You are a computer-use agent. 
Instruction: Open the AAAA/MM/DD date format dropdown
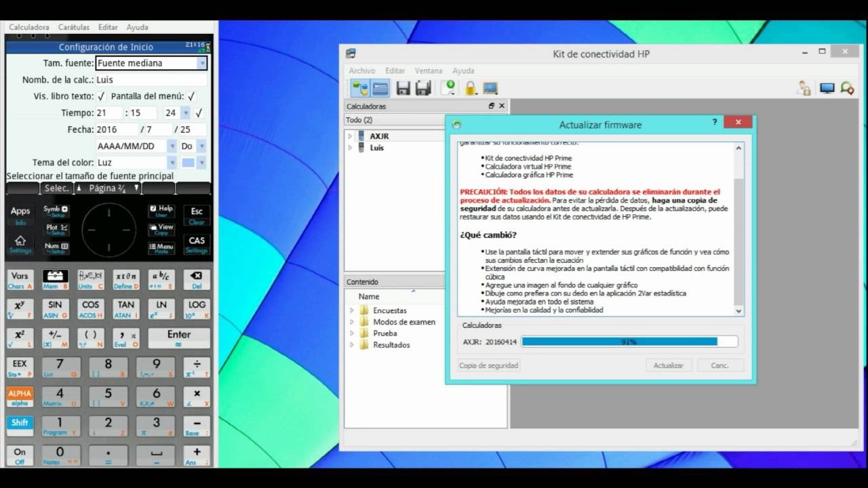[136, 146]
